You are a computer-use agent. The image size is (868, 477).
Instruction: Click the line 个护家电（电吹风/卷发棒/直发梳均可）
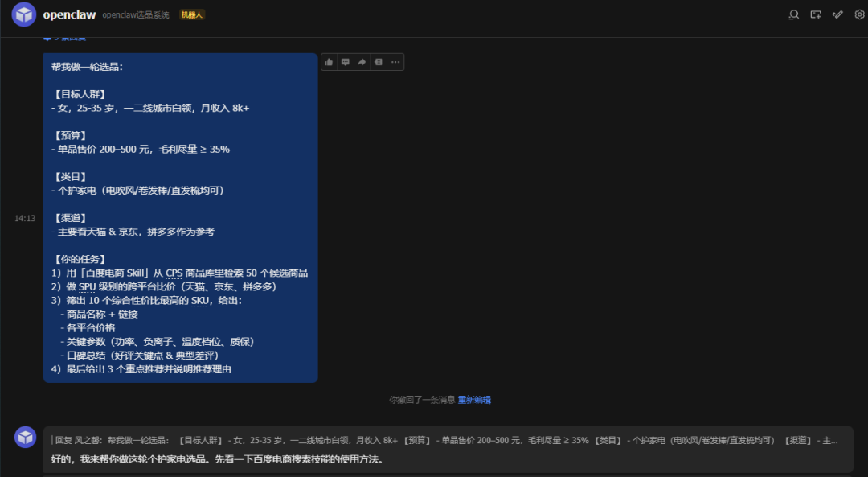point(138,191)
